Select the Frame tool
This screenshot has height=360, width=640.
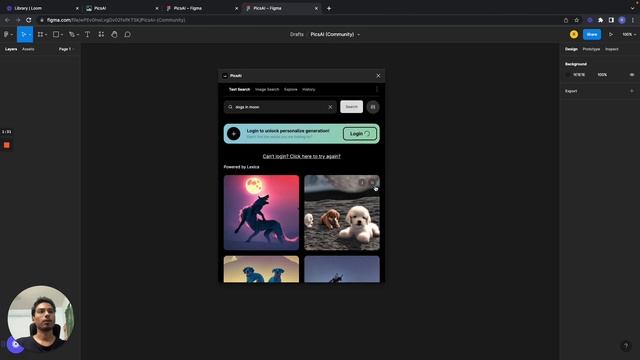[40, 35]
